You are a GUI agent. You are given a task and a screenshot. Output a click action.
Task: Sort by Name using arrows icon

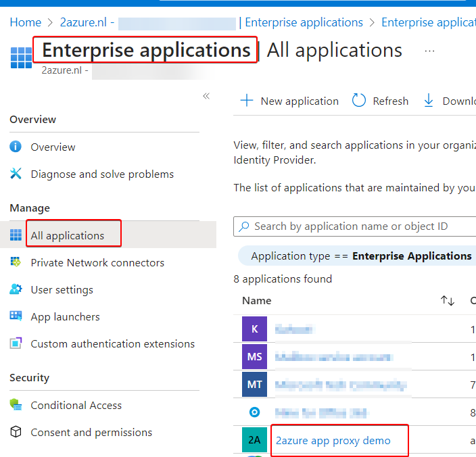click(x=448, y=301)
